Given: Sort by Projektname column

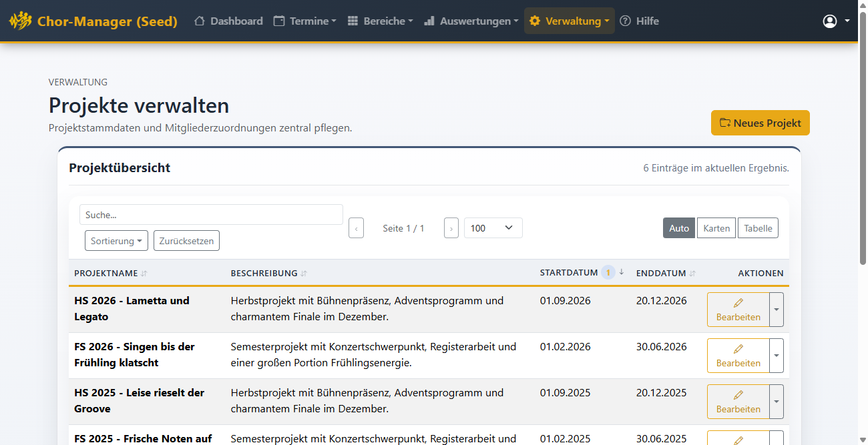Looking at the screenshot, I should (x=111, y=273).
